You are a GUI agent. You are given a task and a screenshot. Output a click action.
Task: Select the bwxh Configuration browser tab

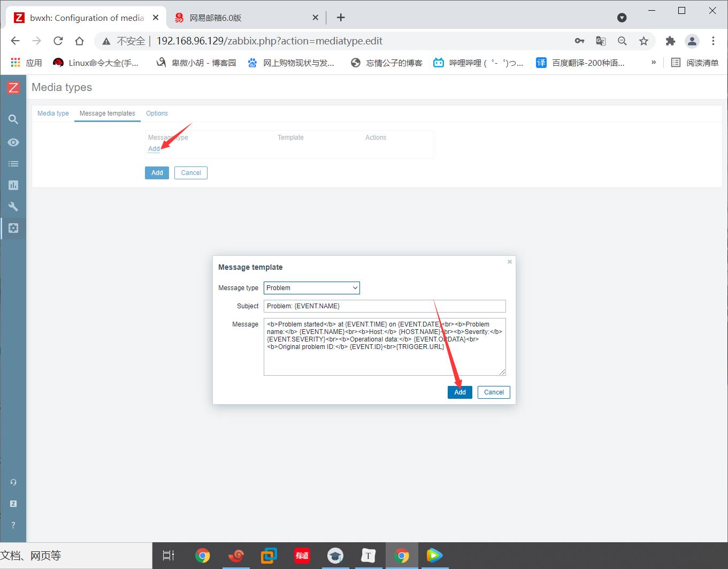click(86, 18)
